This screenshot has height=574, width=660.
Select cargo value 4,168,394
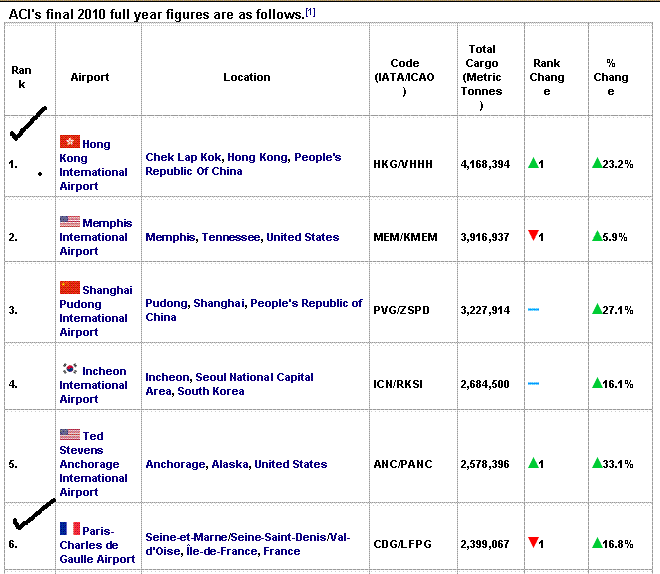click(x=485, y=164)
